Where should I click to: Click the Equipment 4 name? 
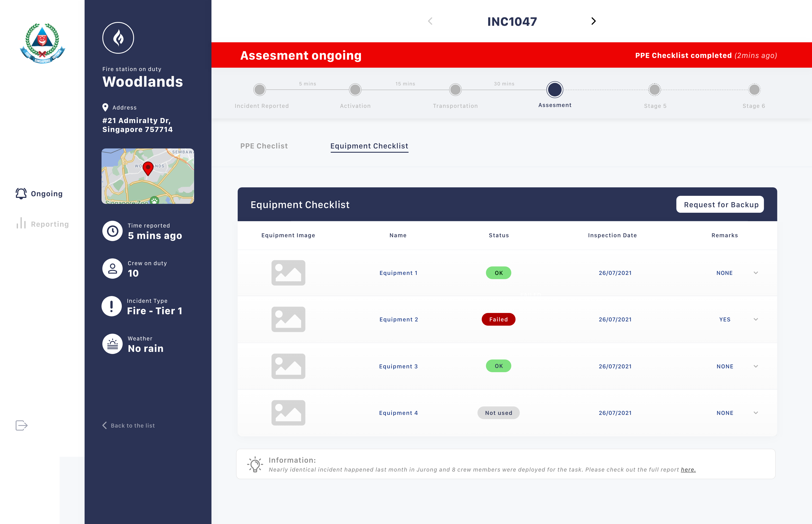point(398,413)
